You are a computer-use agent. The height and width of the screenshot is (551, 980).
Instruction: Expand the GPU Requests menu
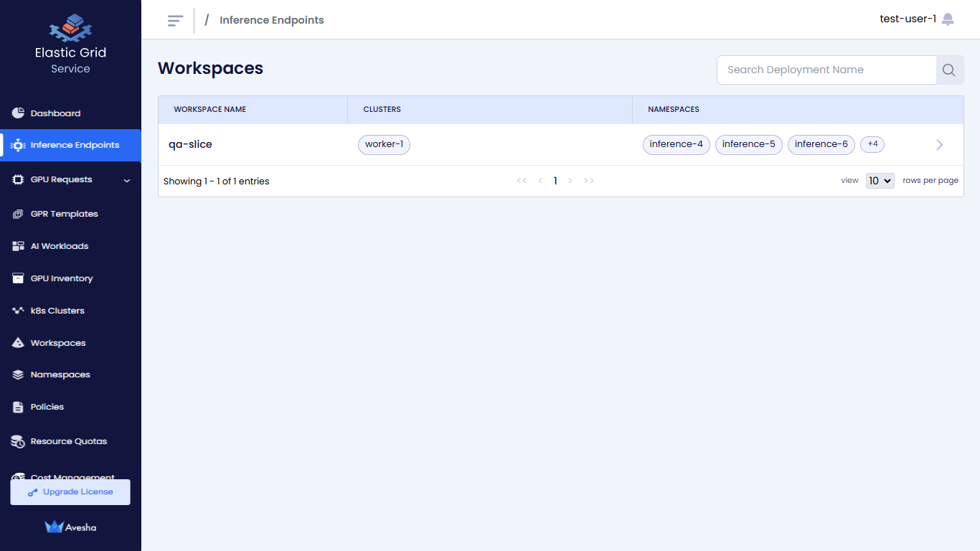click(x=128, y=180)
